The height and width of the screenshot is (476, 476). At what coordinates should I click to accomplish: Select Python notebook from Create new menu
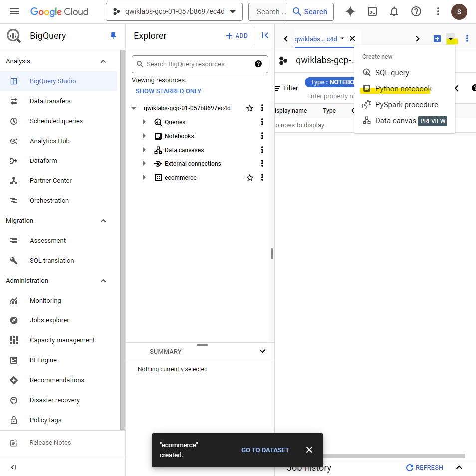(405, 89)
